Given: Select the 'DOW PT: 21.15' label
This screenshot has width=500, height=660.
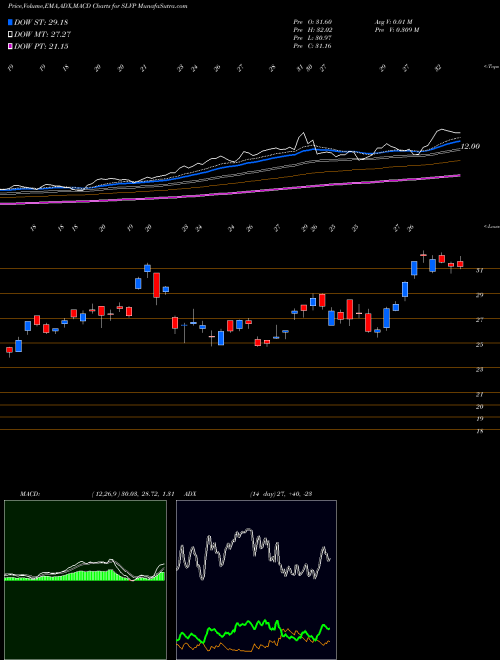Looking at the screenshot, I should pos(41,46).
